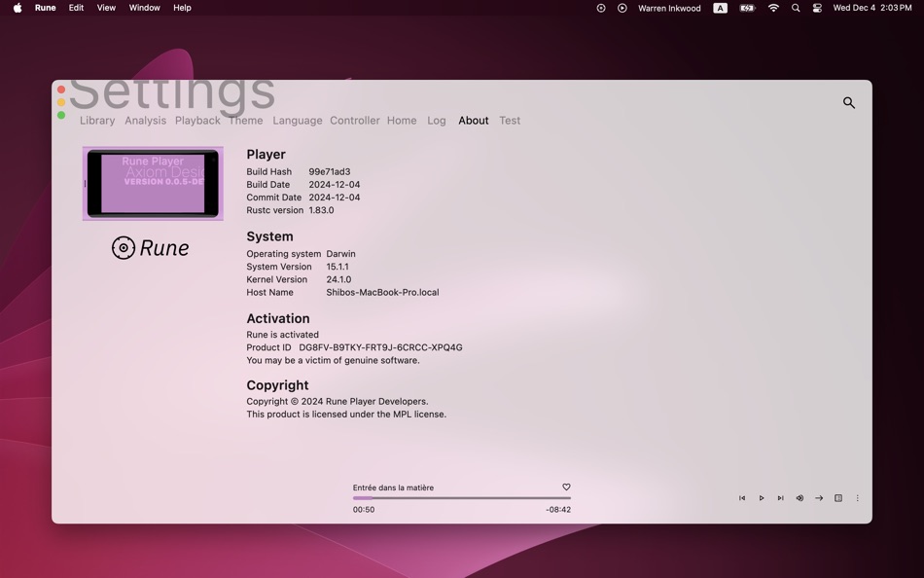Favorite "Entrée dans la matière" with the heart
This screenshot has width=924, height=578.
click(565, 487)
